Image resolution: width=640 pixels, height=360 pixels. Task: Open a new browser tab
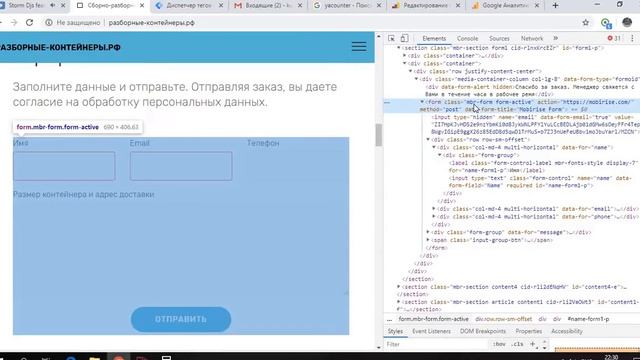(555, 5)
